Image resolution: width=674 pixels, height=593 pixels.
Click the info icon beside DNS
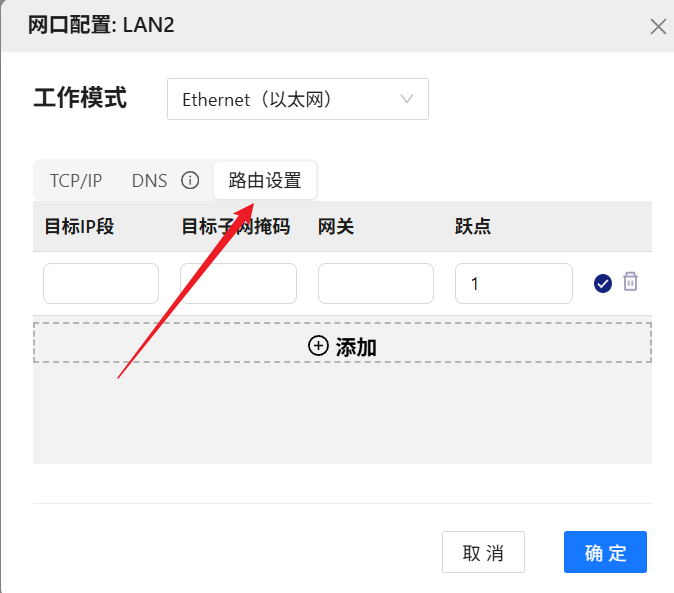[x=190, y=181]
